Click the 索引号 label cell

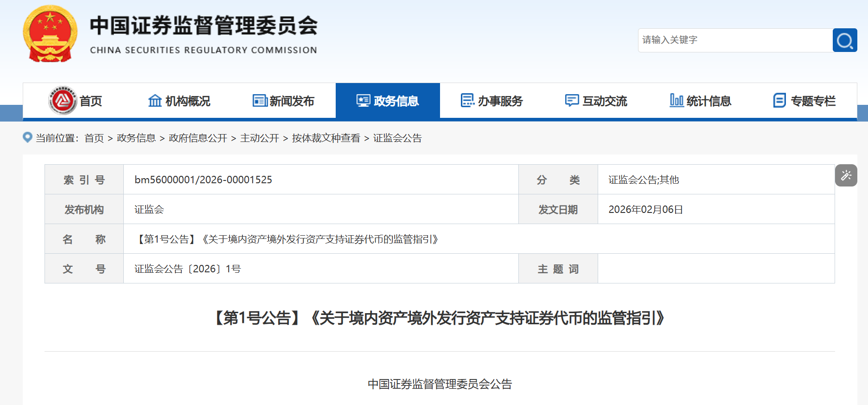[x=84, y=180]
